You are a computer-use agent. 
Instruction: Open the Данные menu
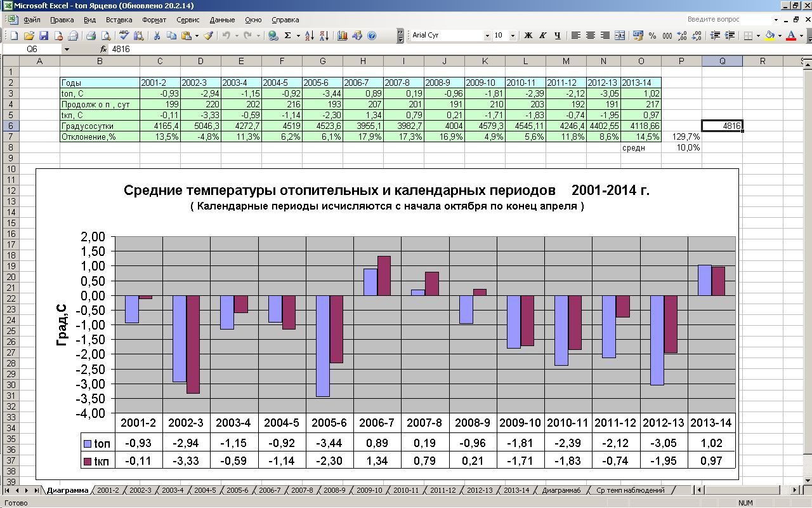[x=222, y=20]
